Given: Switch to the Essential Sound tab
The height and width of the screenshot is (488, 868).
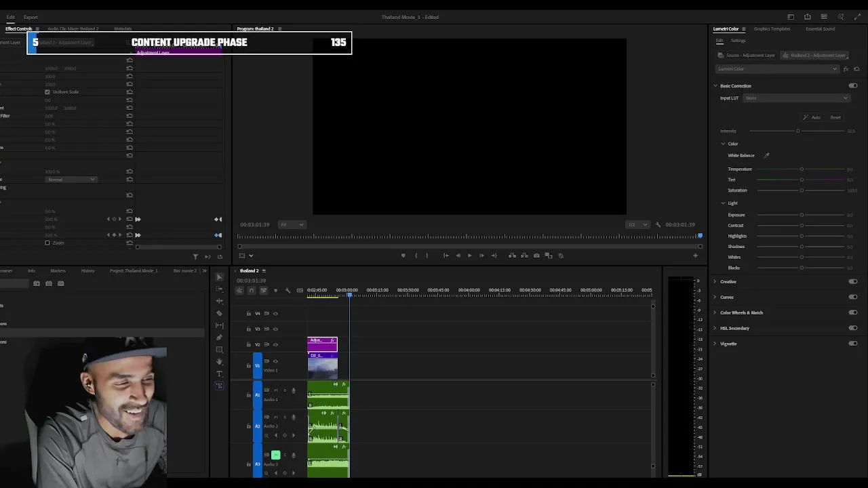Looking at the screenshot, I should [820, 29].
